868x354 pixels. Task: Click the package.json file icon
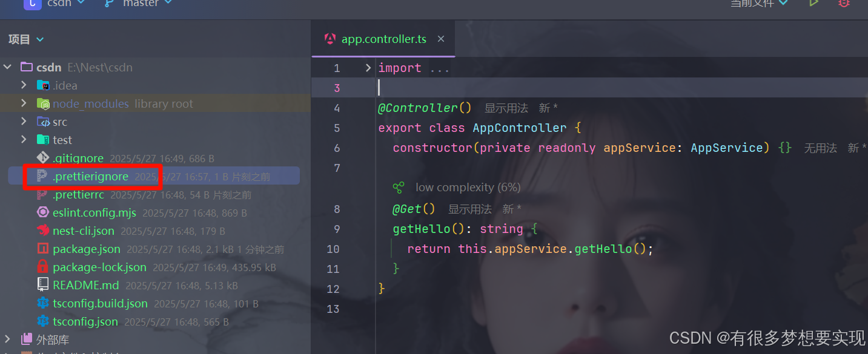click(43, 249)
